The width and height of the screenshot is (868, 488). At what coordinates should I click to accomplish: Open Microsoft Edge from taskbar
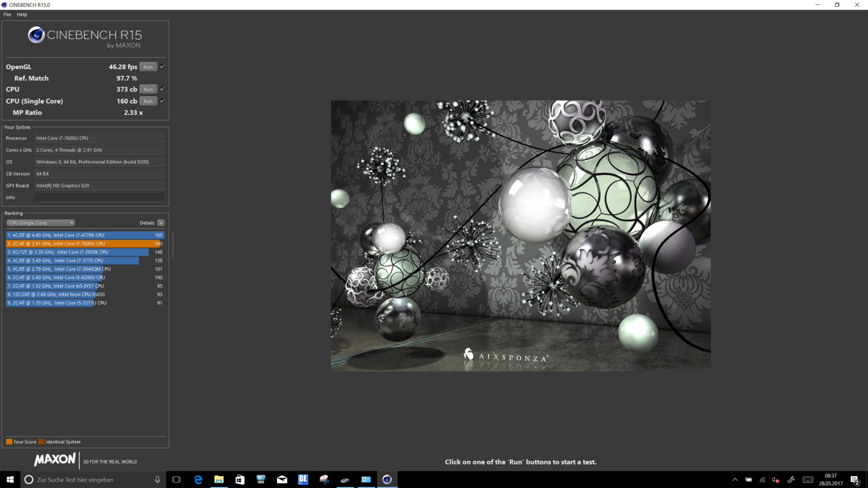pyautogui.click(x=198, y=479)
